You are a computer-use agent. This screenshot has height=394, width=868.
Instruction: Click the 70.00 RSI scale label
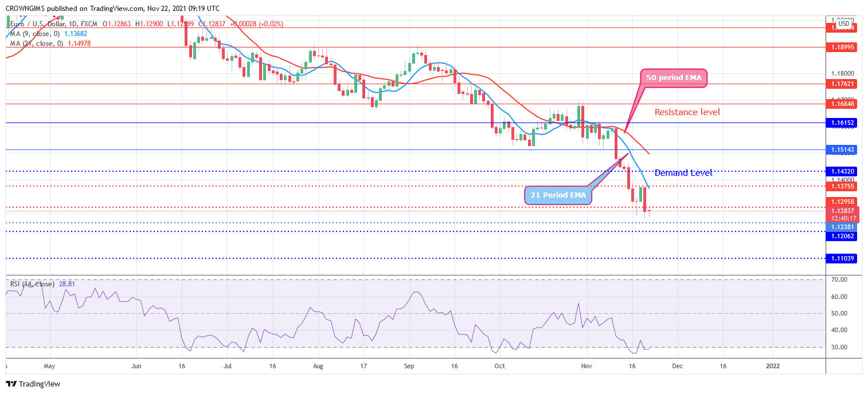point(838,279)
